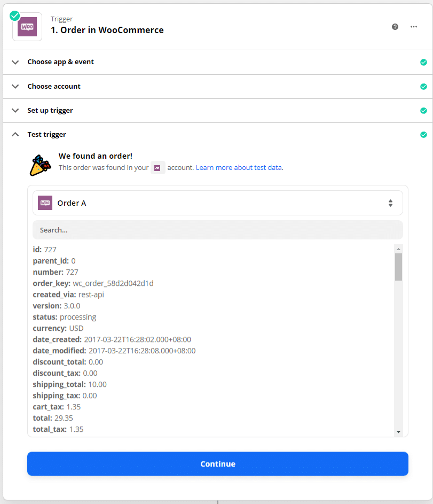This screenshot has height=504, width=433.
Task: Click the party popper celebration icon
Action: tap(41, 165)
